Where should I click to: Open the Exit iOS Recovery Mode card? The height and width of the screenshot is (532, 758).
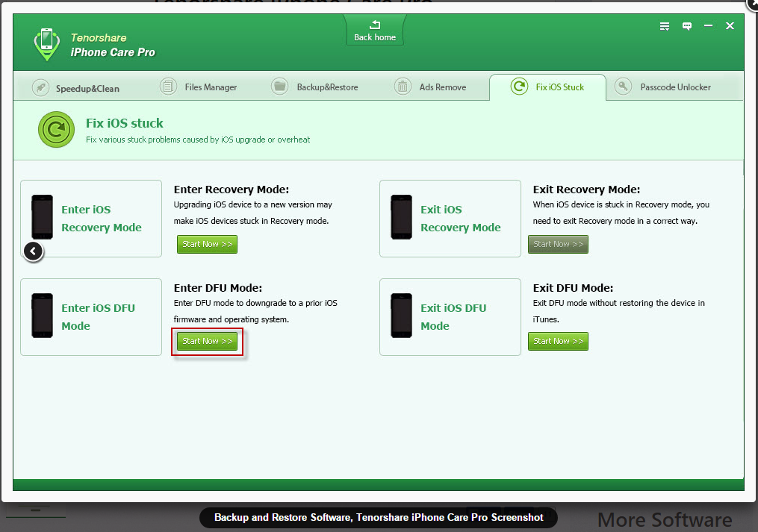click(x=450, y=219)
